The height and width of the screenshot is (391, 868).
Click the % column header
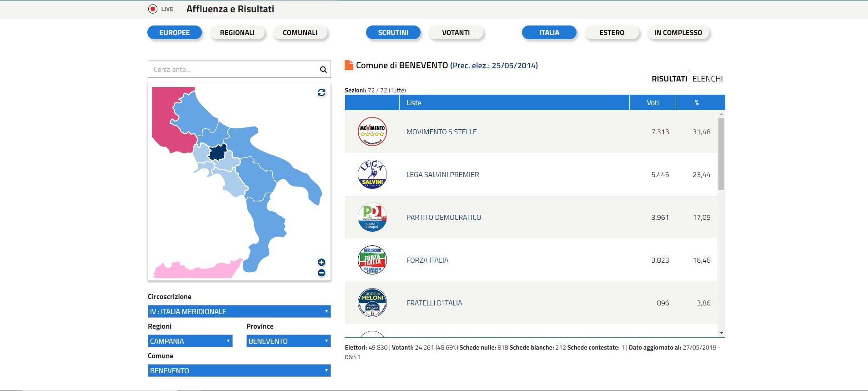pyautogui.click(x=697, y=103)
